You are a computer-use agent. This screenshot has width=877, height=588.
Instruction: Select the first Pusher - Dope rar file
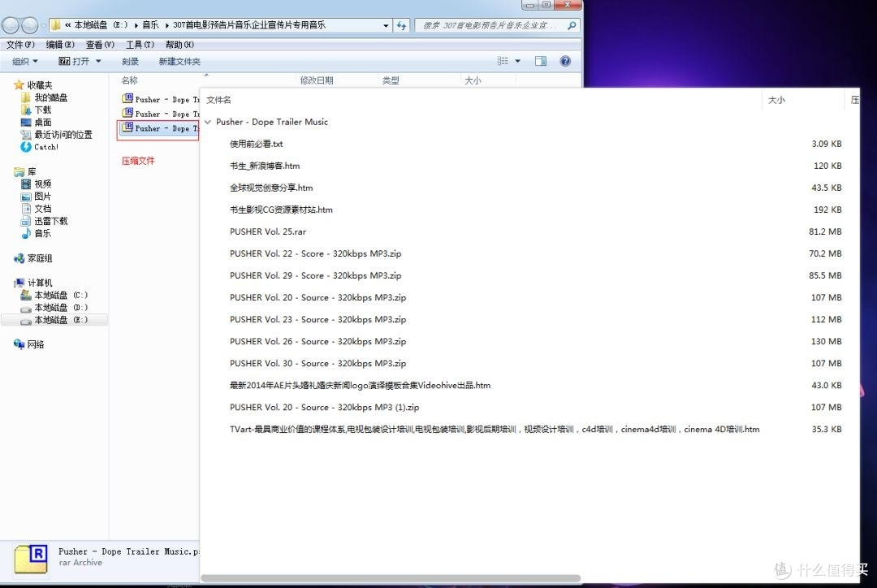coord(161,99)
